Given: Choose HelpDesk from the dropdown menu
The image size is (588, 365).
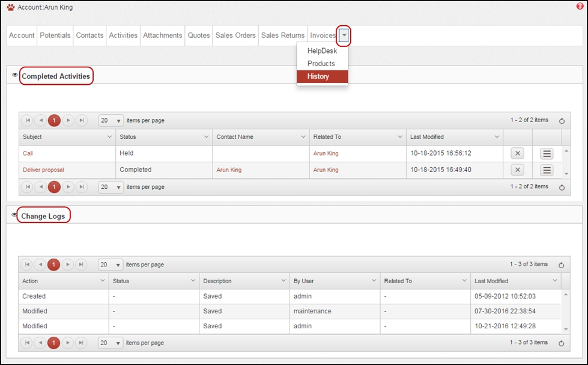Looking at the screenshot, I should tap(322, 51).
